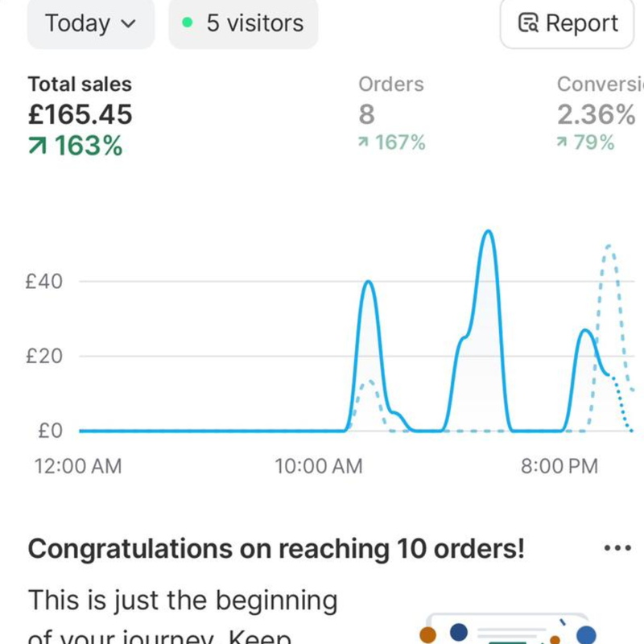
Task: Click the £165.45 total sales value
Action: (80, 114)
